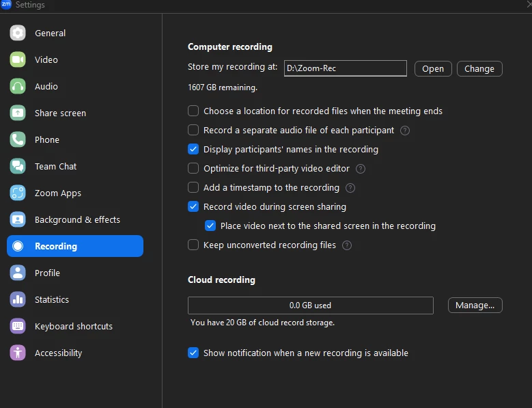This screenshot has width=532, height=408.
Task: Click the Keyboard shortcuts icon
Action: [18, 326]
